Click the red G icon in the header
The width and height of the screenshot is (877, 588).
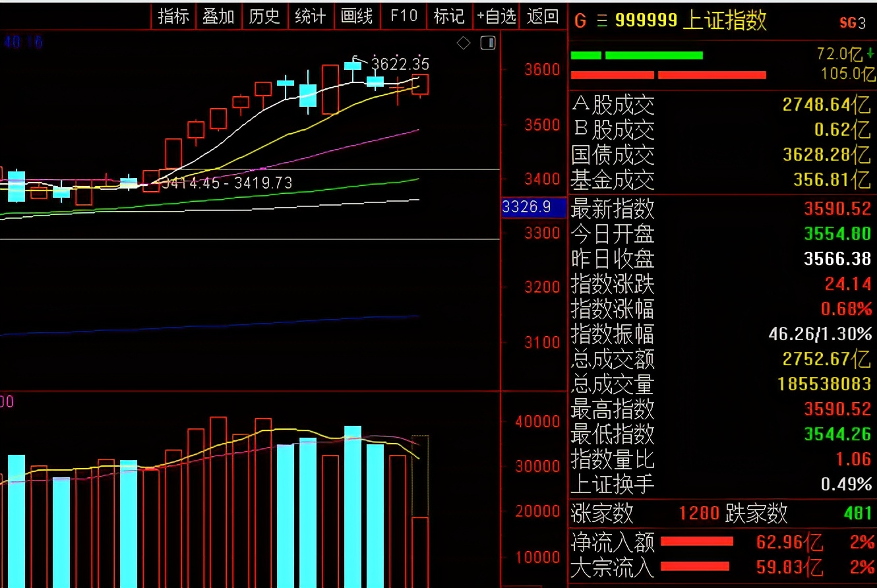[580, 21]
